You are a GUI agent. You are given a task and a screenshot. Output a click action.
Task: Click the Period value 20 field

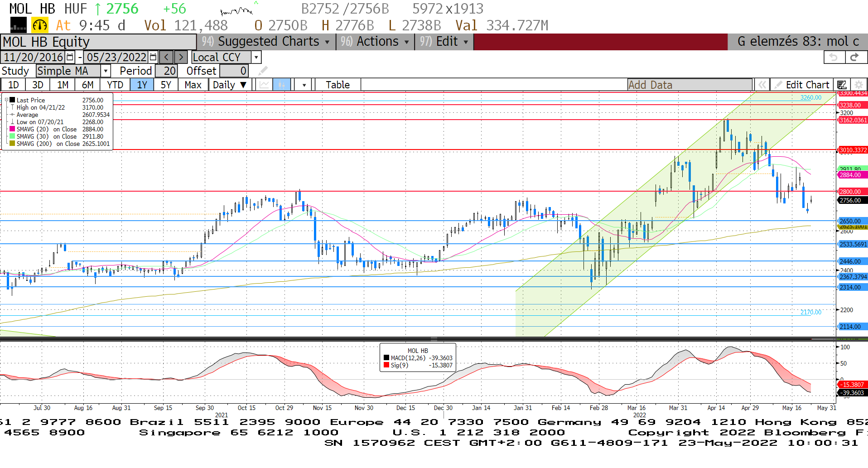point(166,71)
